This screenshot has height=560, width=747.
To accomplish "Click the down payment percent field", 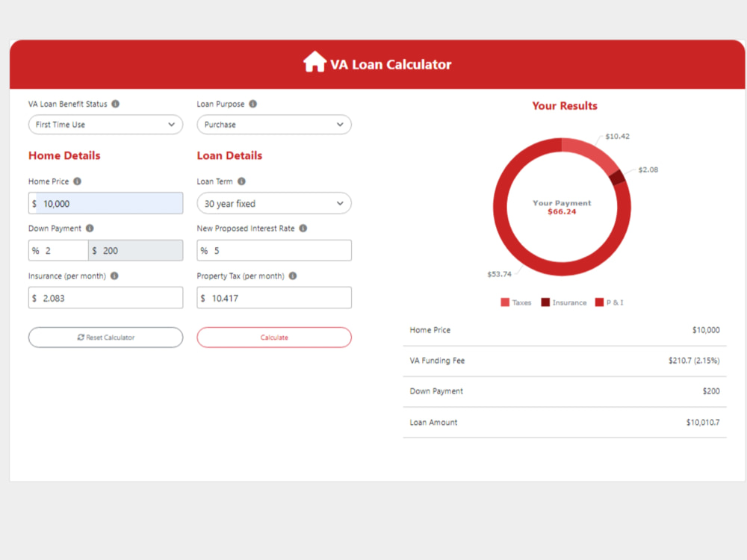I will (58, 250).
